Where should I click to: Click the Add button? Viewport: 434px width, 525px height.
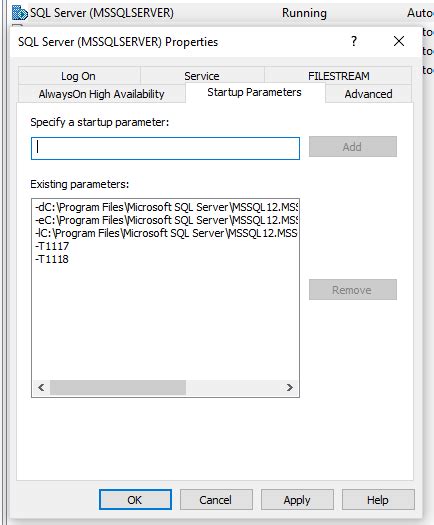pyautogui.click(x=353, y=147)
